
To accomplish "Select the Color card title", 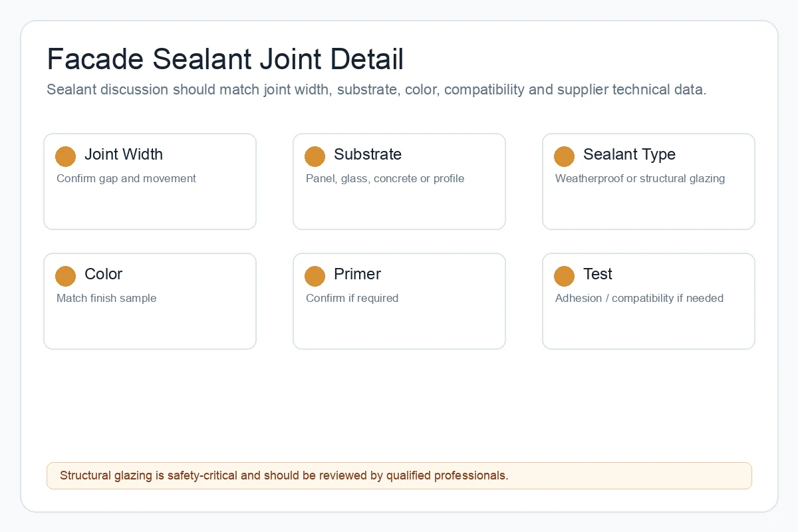I will 104,274.
